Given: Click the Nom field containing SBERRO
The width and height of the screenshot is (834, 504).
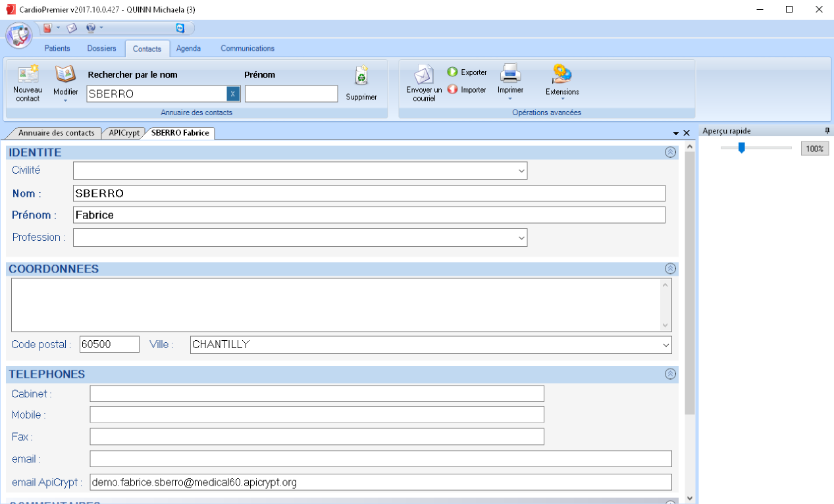Looking at the screenshot, I should 369,193.
